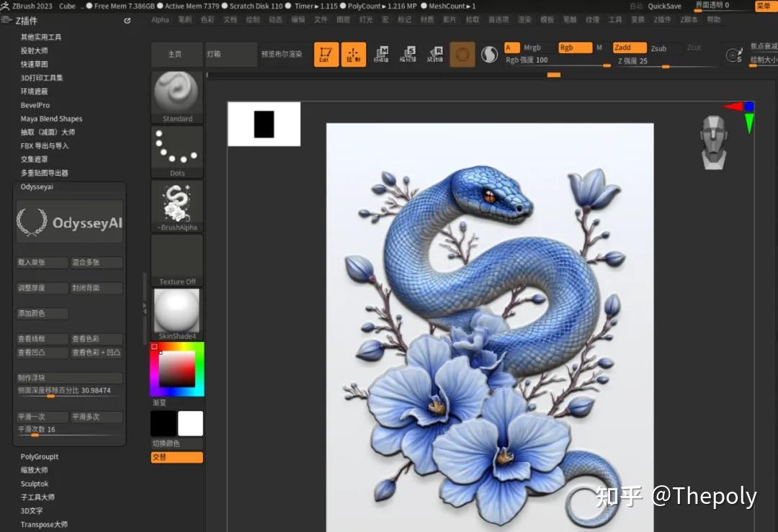The height and width of the screenshot is (532, 778).
Task: Expand the 投射大师 plugin section
Action: point(35,50)
